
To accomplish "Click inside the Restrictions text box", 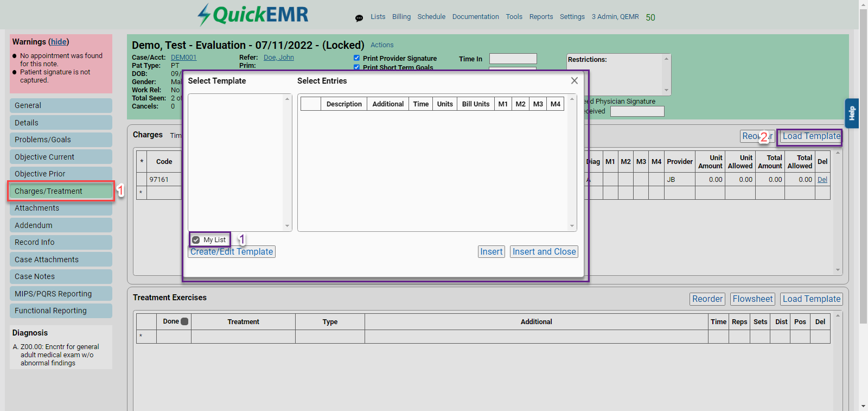I will [615, 74].
